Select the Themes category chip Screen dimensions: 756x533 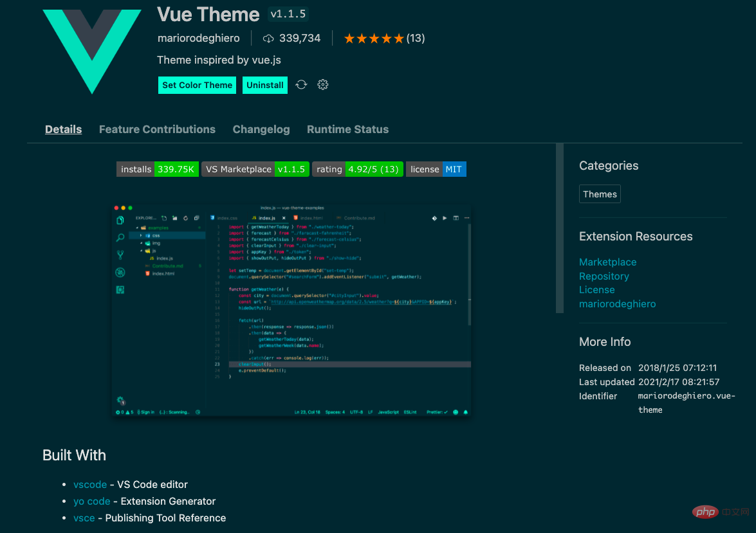[600, 194]
